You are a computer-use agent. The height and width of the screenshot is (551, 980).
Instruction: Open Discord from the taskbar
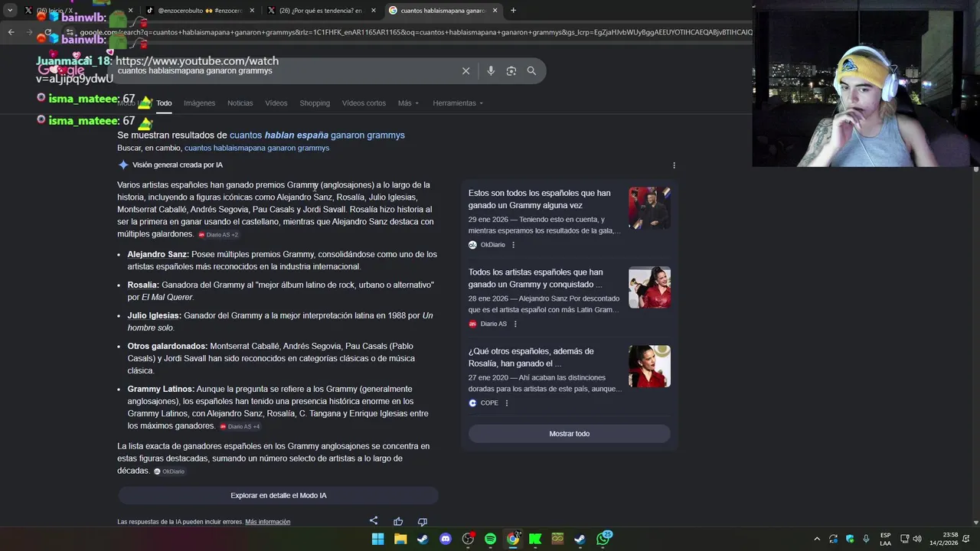pos(446,539)
